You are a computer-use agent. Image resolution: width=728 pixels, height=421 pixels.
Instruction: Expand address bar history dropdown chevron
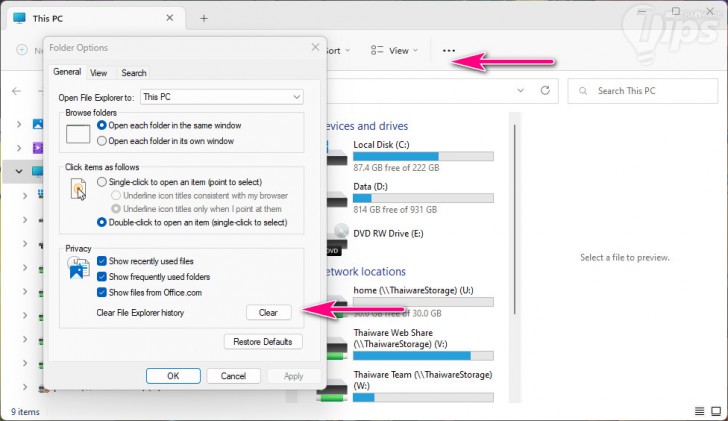coord(520,91)
